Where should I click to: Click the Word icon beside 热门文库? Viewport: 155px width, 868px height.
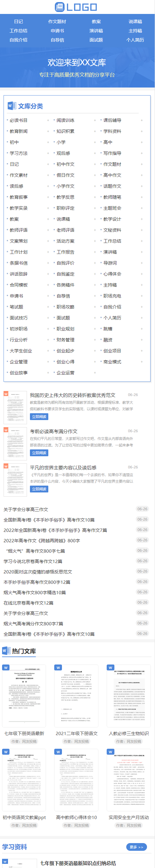(x=6, y=651)
